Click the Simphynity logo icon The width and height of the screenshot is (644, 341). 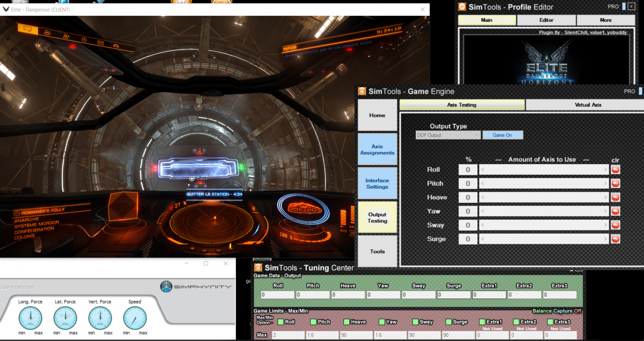coord(166,286)
